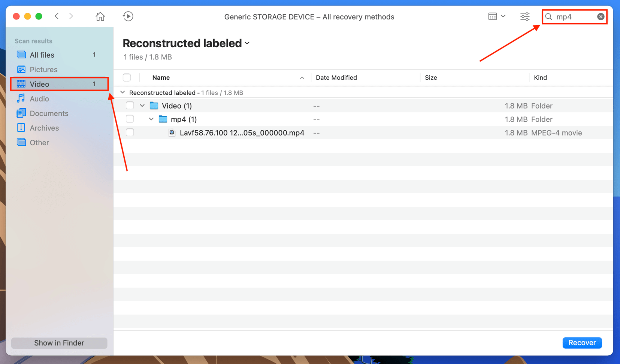The width and height of the screenshot is (620, 364).
Task: Collapse the Video (1) folder
Action: click(x=142, y=106)
